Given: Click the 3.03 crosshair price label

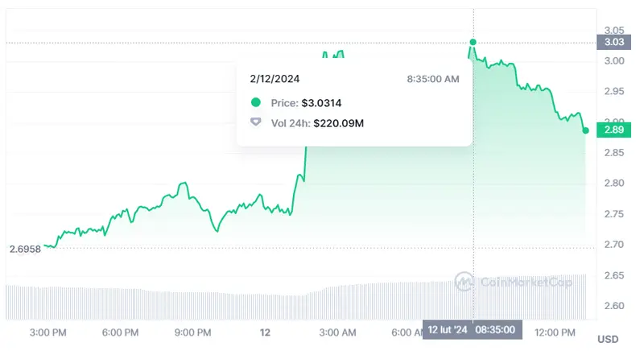Looking at the screenshot, I should click(613, 42).
